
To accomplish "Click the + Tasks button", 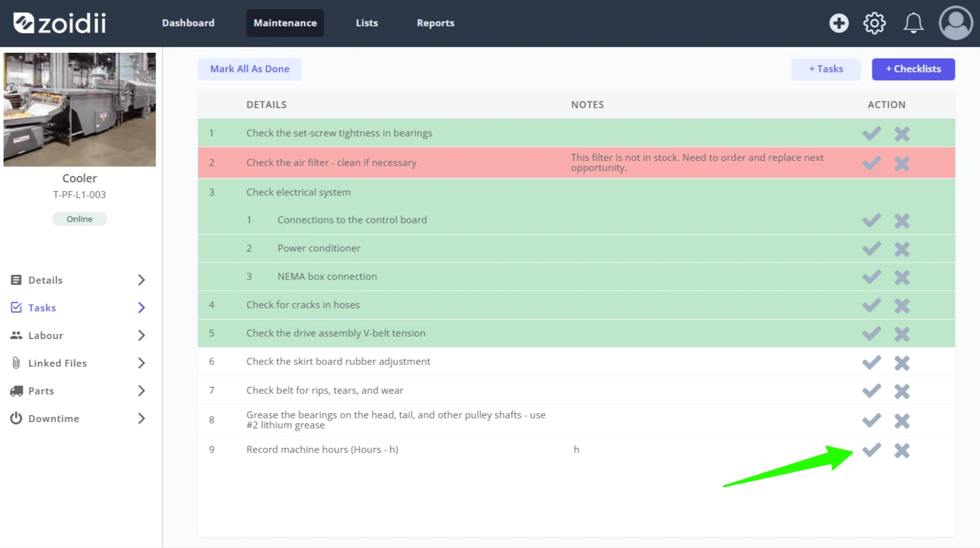I will 826,69.
